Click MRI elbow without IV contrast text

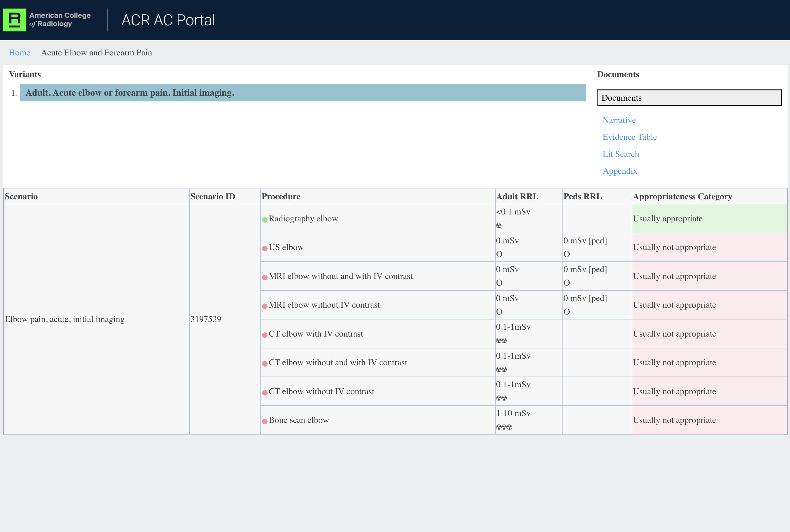tap(324, 305)
